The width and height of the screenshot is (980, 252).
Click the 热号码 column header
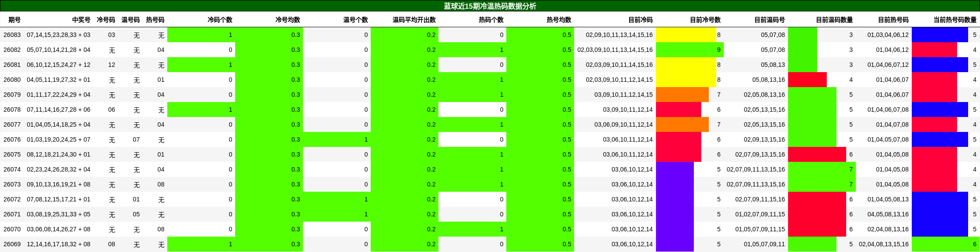click(155, 20)
